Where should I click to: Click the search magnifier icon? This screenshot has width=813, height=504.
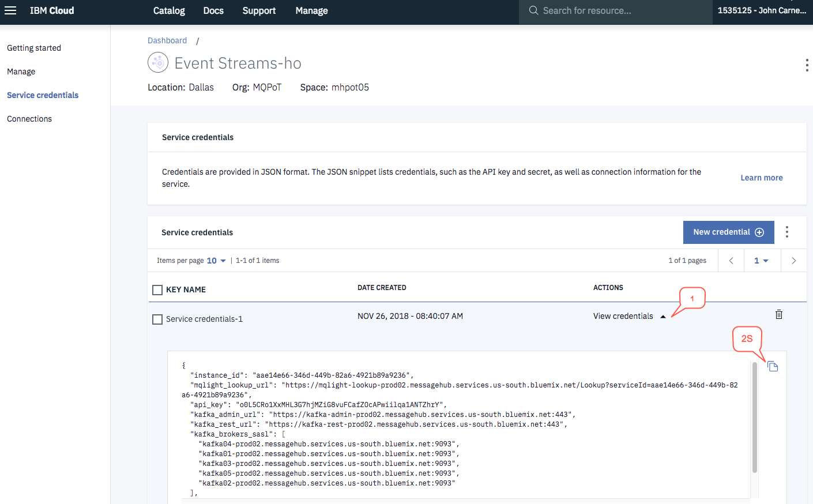tap(533, 10)
